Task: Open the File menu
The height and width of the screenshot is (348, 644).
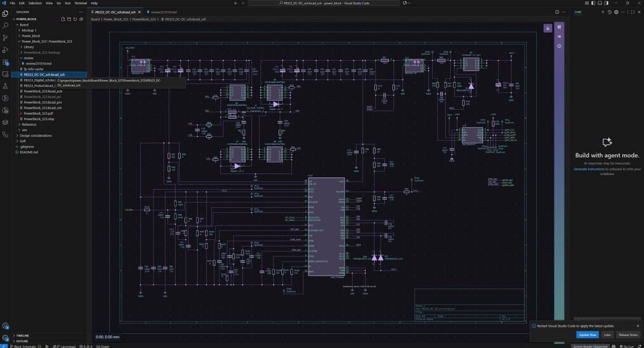Action: point(12,3)
